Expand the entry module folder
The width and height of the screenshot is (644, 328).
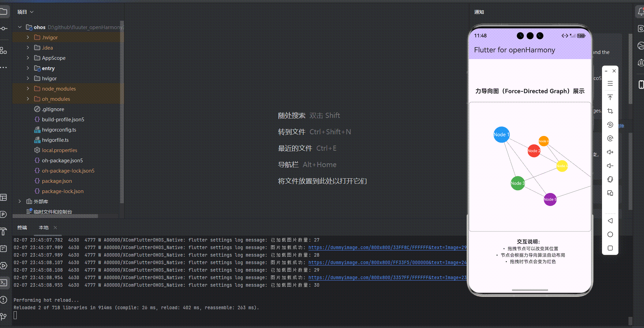(28, 68)
